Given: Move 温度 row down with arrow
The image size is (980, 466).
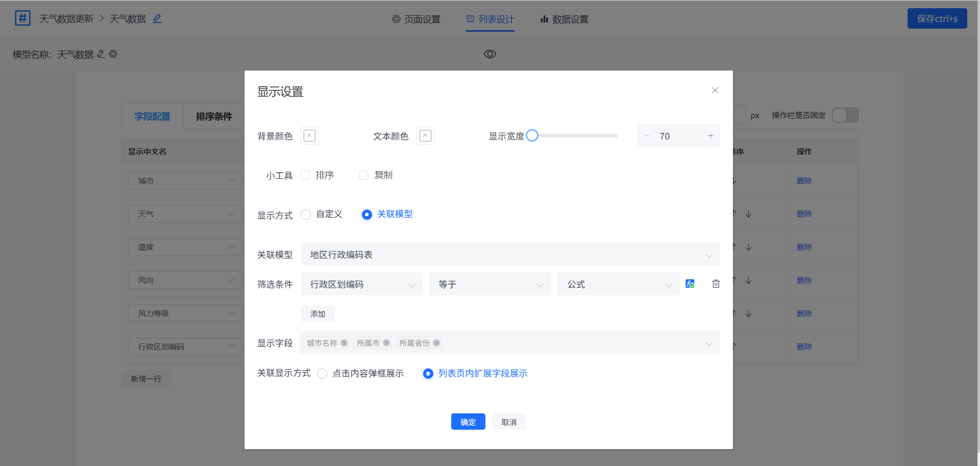Looking at the screenshot, I should pyautogui.click(x=748, y=247).
